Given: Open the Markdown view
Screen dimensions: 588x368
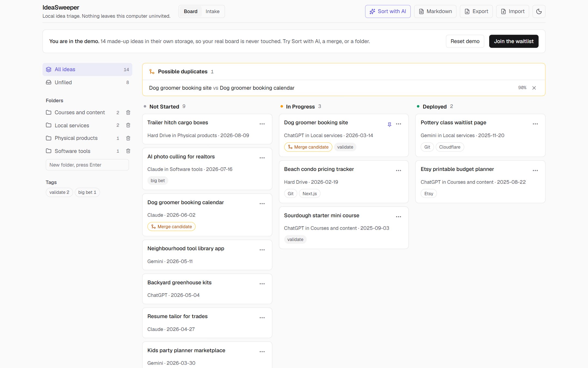Looking at the screenshot, I should [x=435, y=11].
